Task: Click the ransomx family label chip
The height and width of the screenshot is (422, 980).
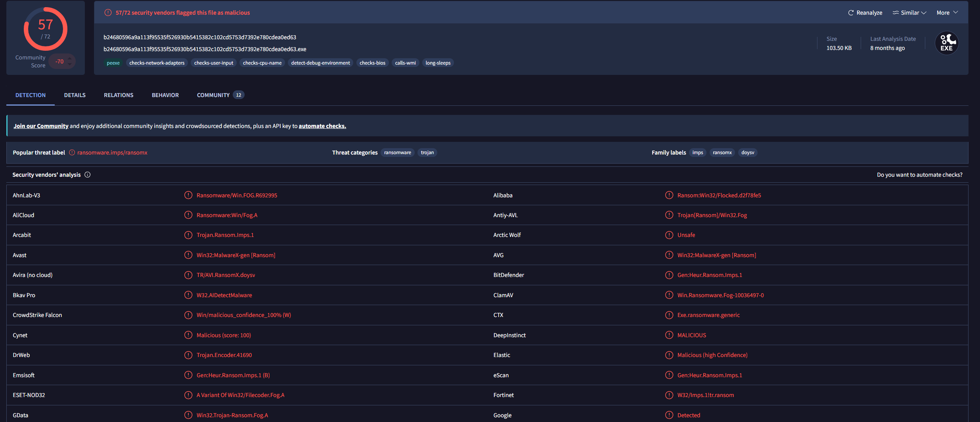Action: point(722,153)
